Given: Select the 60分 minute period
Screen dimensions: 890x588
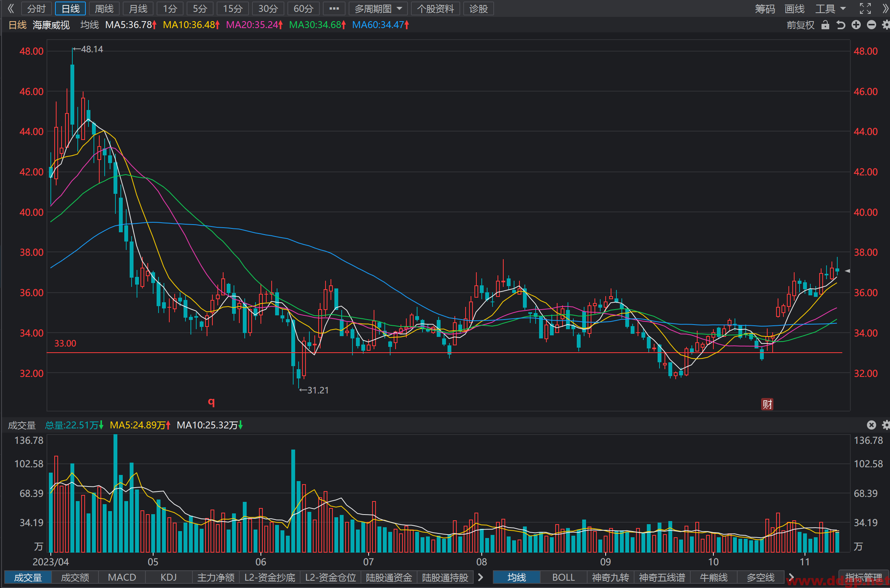Looking at the screenshot, I should [303, 8].
